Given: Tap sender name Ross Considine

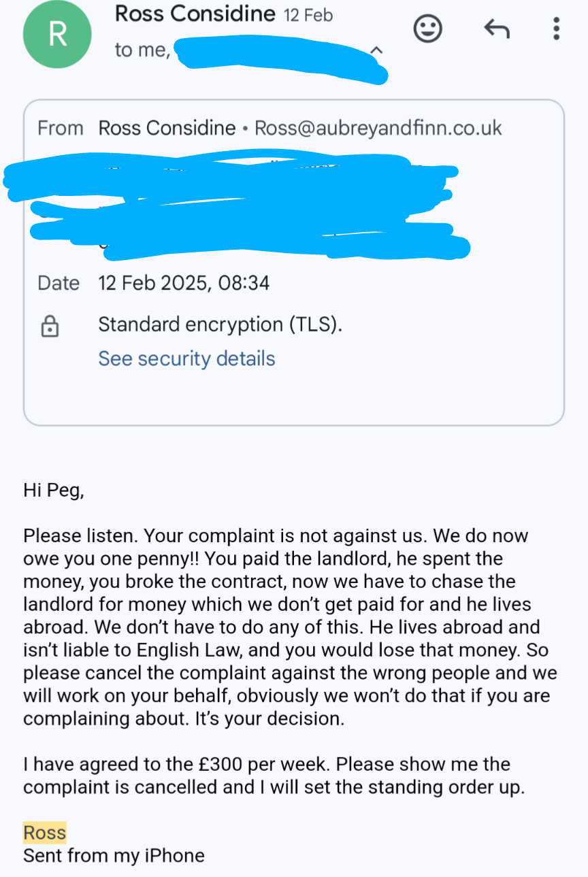Looking at the screenshot, I should click(195, 14).
